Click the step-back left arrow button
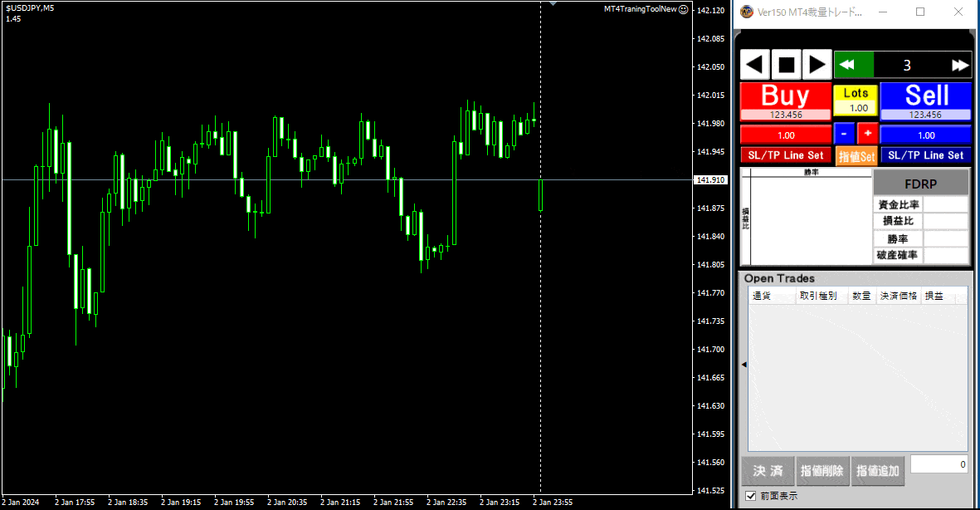The width and height of the screenshot is (980, 510). pos(755,65)
